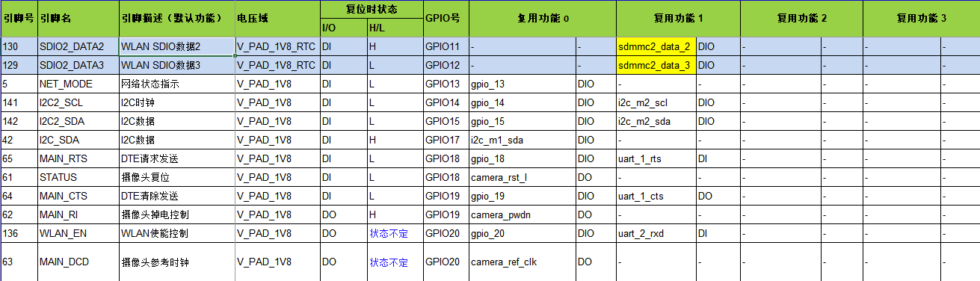Click the GPIO17 cell

click(x=446, y=140)
